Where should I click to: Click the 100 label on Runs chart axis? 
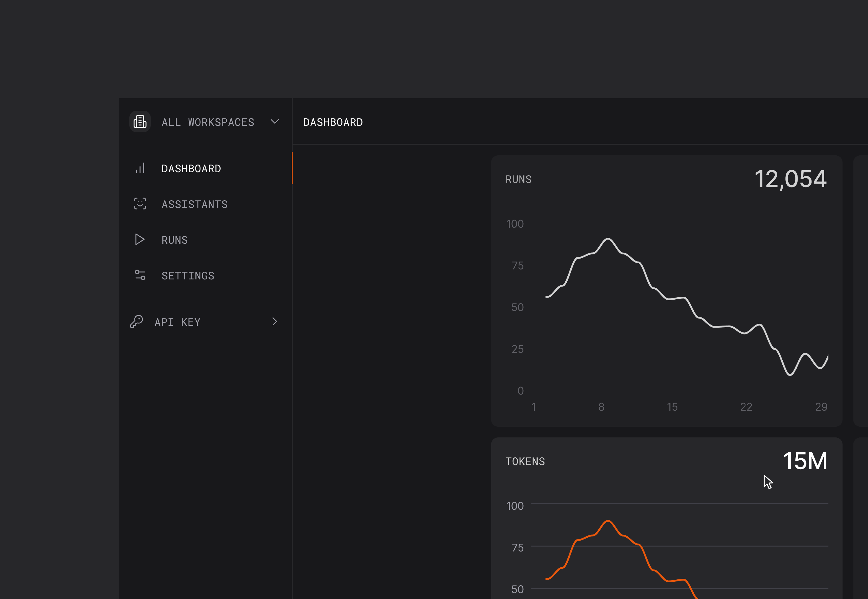(515, 224)
